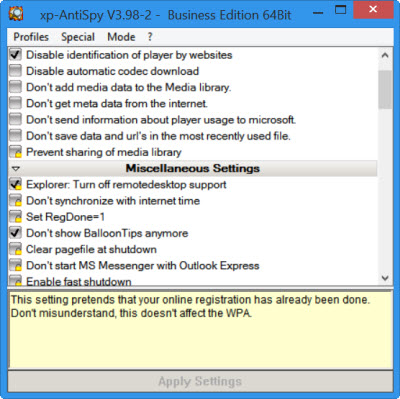
Task: Uncheck Disable identification of player by websites
Action: click(15, 55)
